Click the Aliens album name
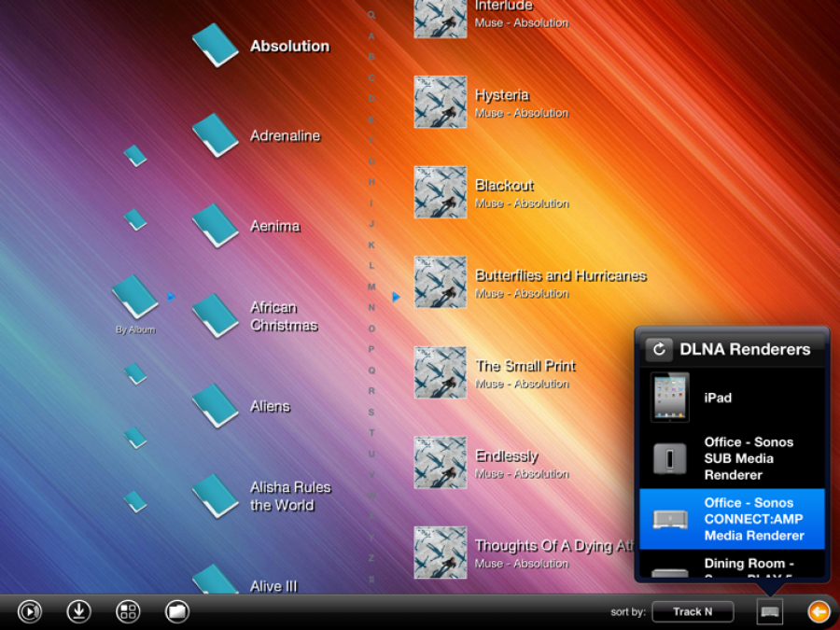The height and width of the screenshot is (630, 840). coord(270,407)
